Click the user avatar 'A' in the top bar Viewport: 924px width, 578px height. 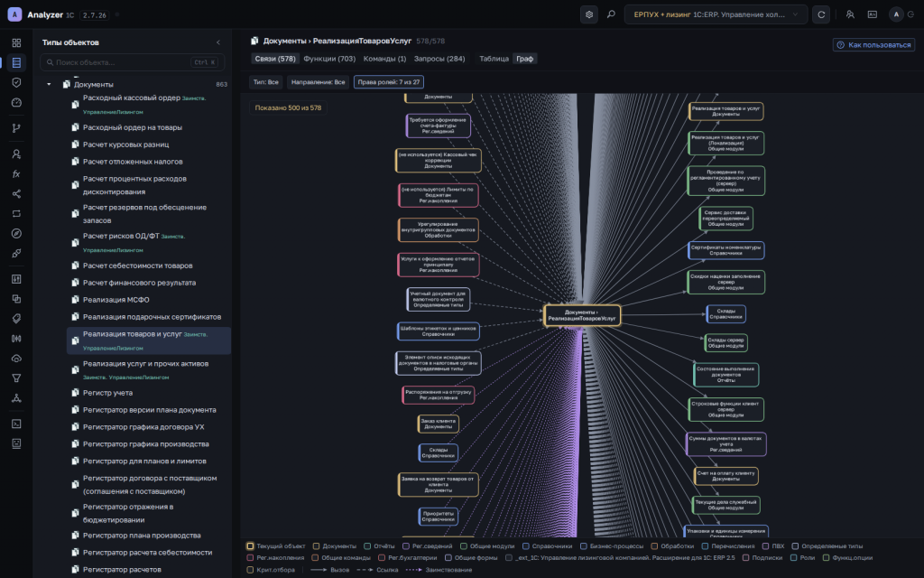[896, 14]
